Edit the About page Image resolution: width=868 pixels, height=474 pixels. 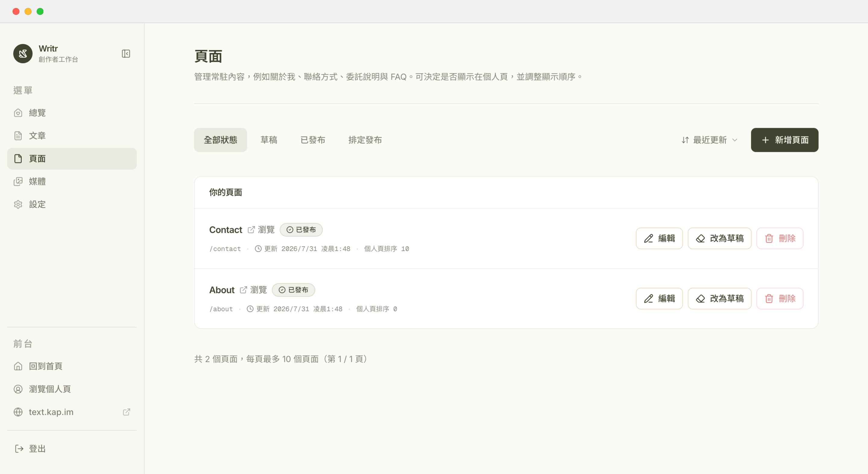point(659,299)
